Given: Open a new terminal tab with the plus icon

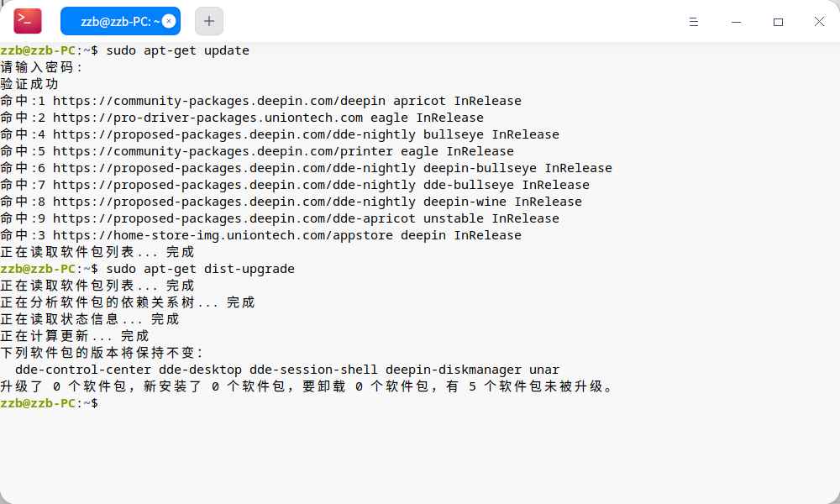Looking at the screenshot, I should click(x=208, y=21).
